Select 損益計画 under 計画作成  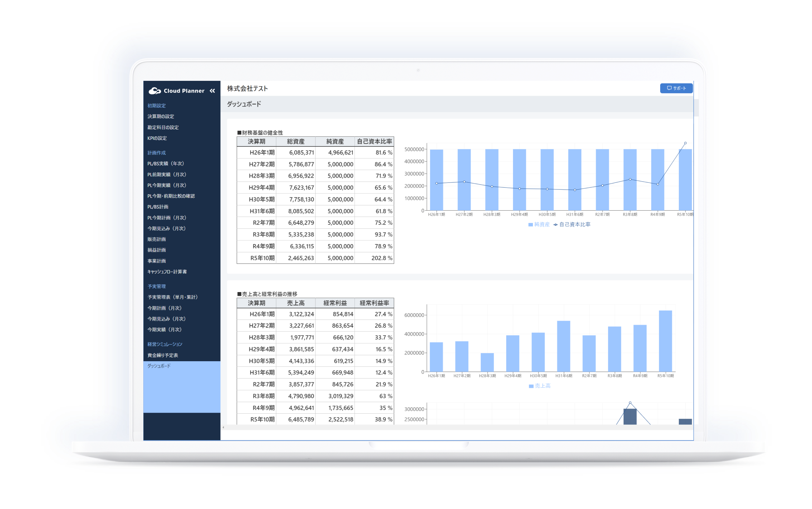156,250
